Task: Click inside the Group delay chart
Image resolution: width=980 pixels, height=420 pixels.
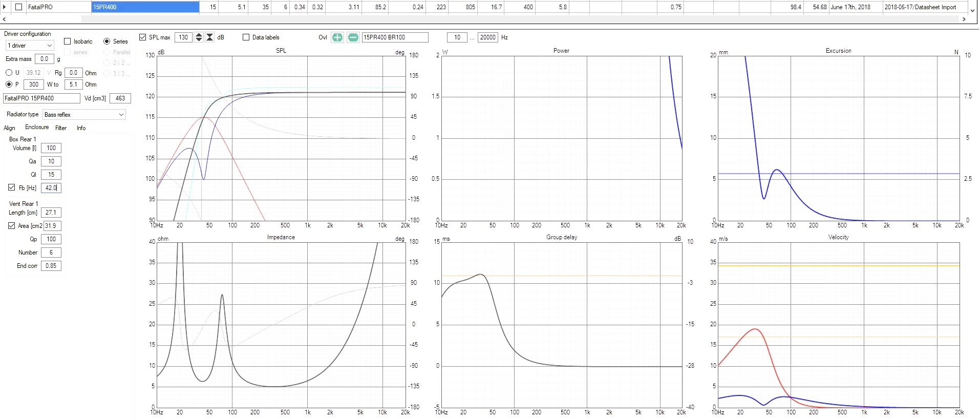Action: point(562,325)
